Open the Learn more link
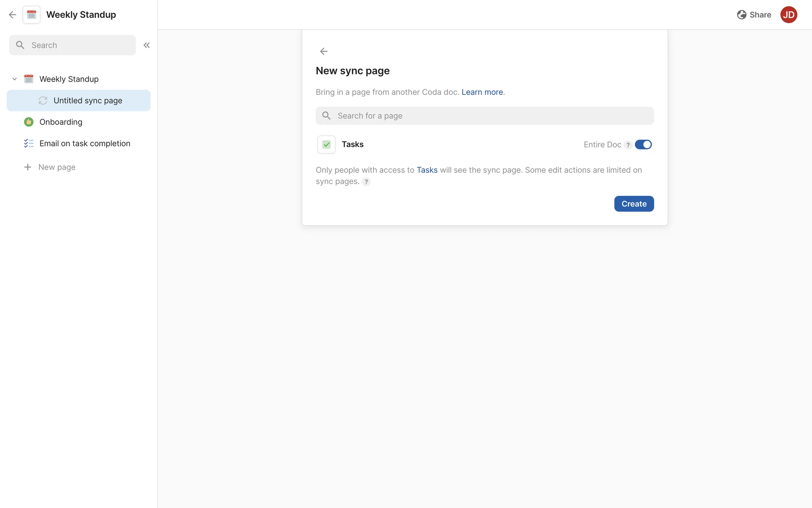This screenshot has width=812, height=508. tap(482, 92)
